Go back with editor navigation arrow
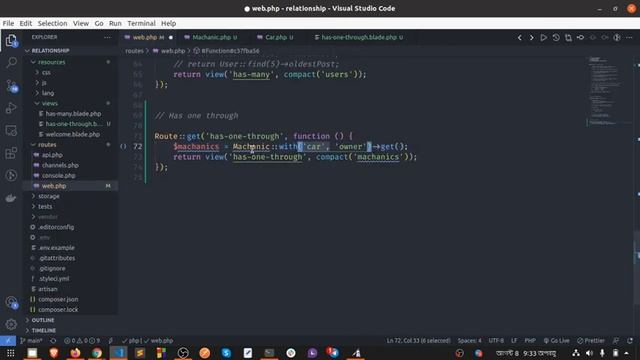The image size is (640, 360). 519,38
